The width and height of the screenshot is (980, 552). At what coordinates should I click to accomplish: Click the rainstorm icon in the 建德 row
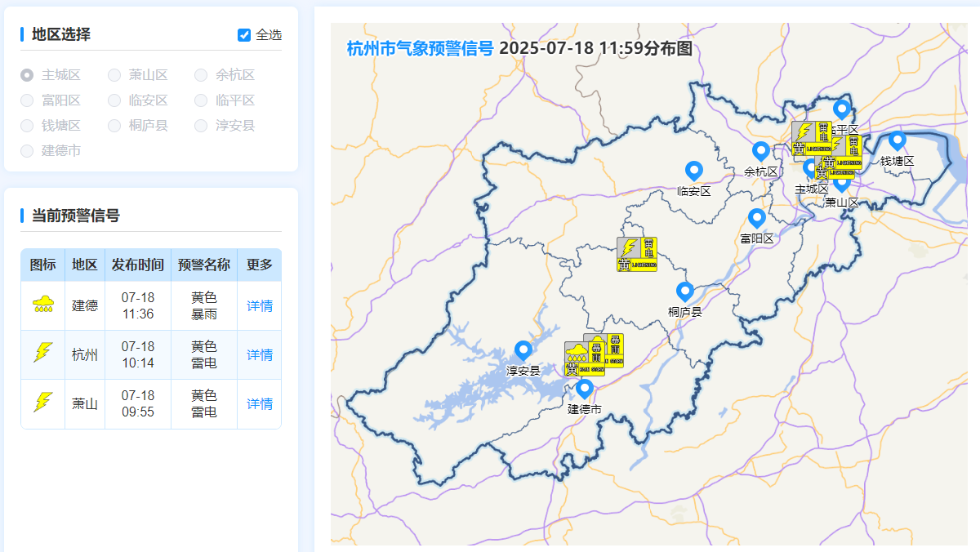pos(42,305)
